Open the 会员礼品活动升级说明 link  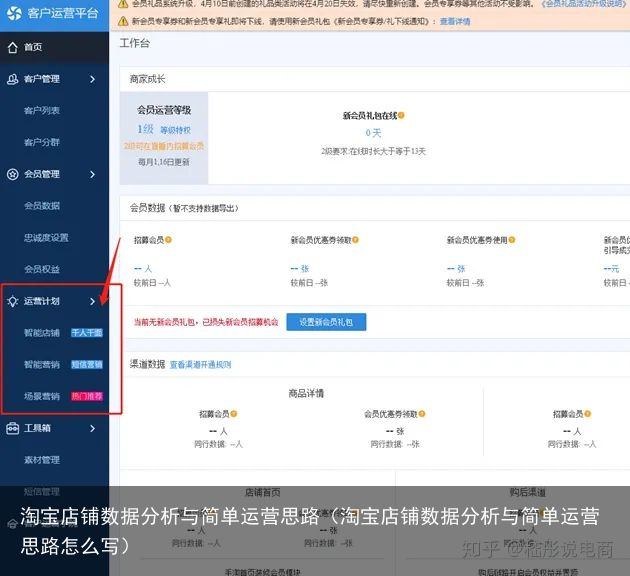[x=583, y=4]
